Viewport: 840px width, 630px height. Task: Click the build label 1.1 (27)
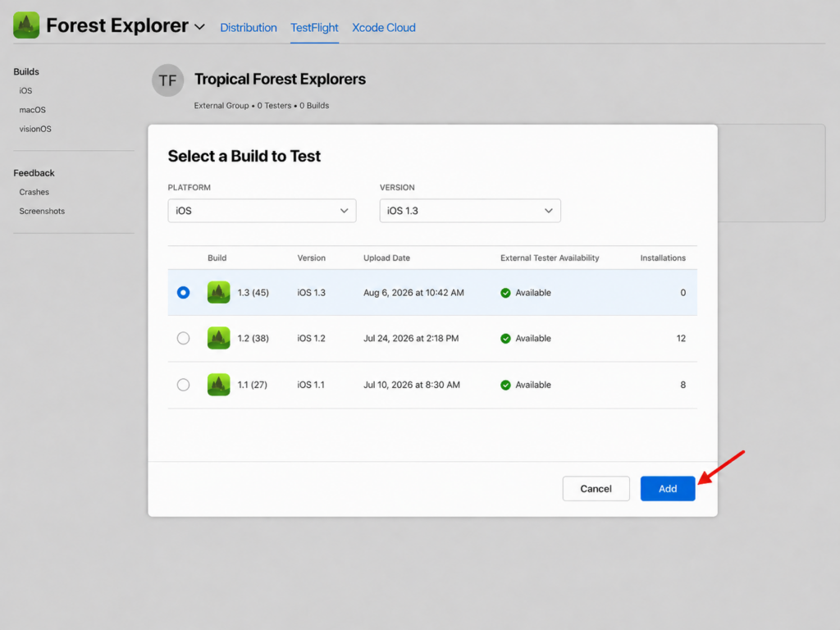(253, 385)
